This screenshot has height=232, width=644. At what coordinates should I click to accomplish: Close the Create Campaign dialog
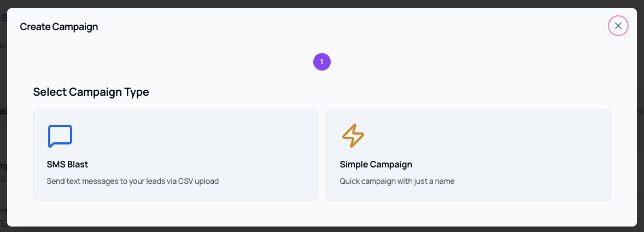618,26
